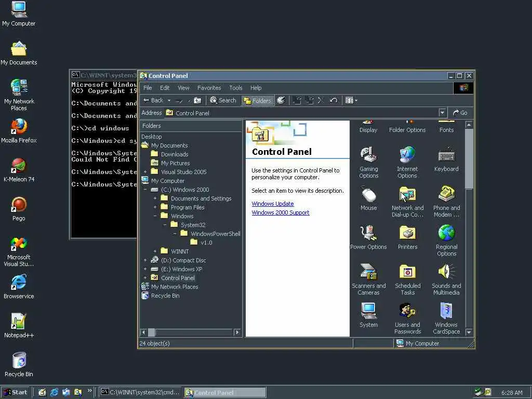Click the History toolbar icon
The width and height of the screenshot is (532, 399).
coord(281,100)
